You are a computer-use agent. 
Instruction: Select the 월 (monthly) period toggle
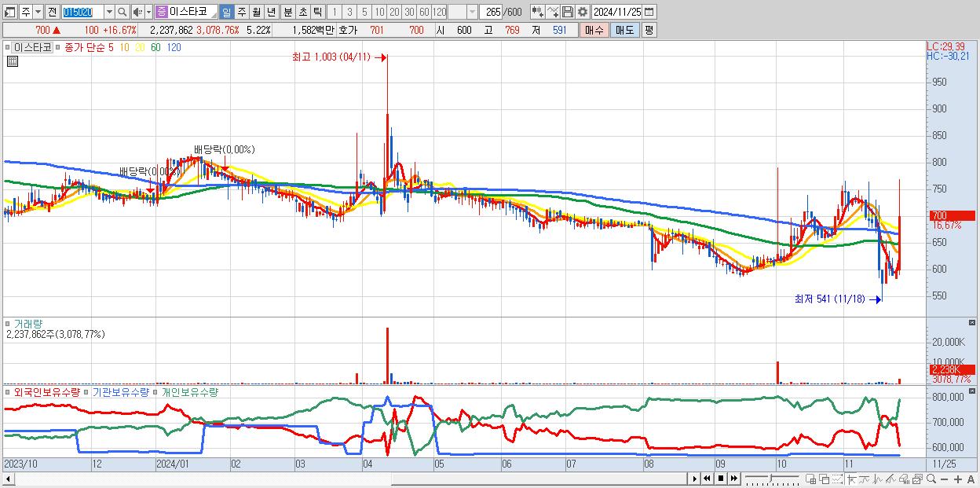(x=256, y=12)
